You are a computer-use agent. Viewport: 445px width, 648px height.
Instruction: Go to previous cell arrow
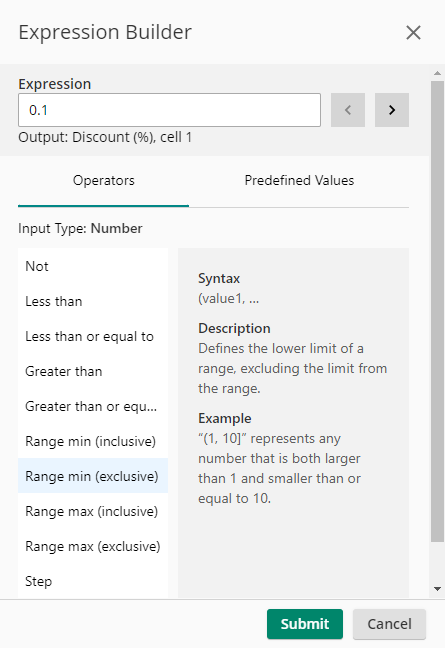pyautogui.click(x=348, y=110)
